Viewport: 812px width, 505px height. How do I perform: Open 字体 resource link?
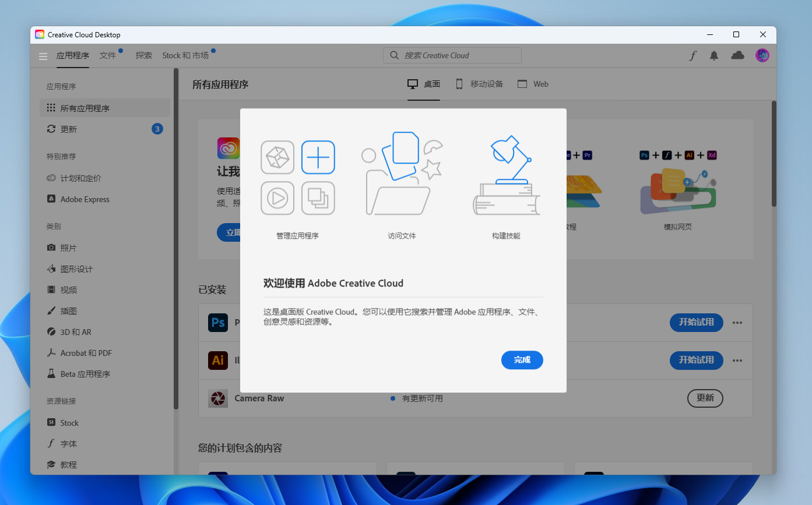point(105,444)
